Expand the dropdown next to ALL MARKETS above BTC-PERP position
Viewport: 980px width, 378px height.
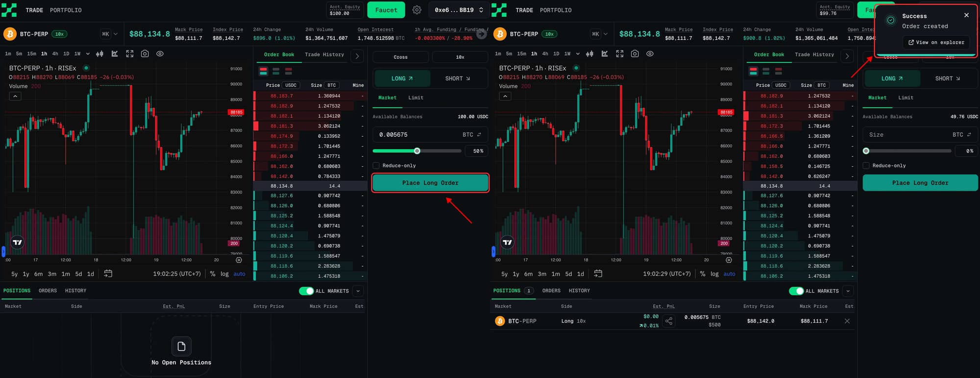(x=848, y=291)
